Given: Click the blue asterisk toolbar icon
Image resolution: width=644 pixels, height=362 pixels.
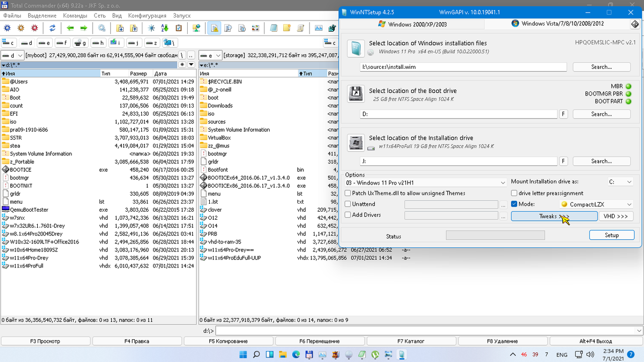Looking at the screenshot, I should point(151,28).
